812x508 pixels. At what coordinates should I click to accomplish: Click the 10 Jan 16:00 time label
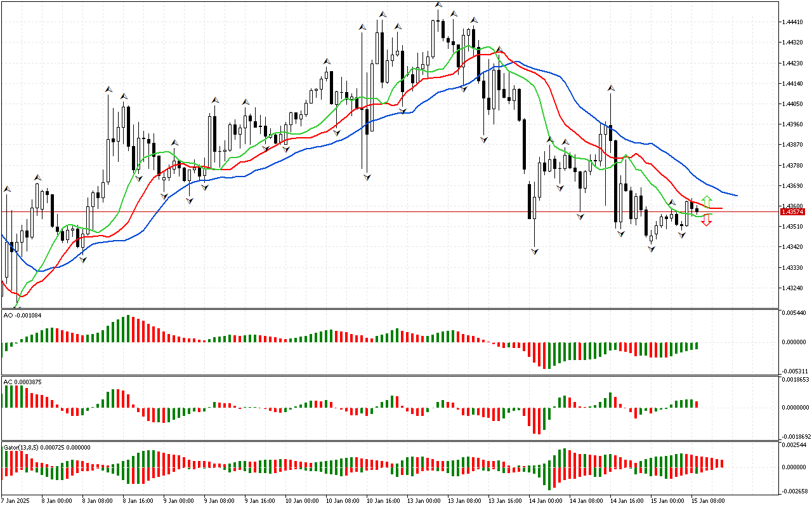click(x=383, y=500)
